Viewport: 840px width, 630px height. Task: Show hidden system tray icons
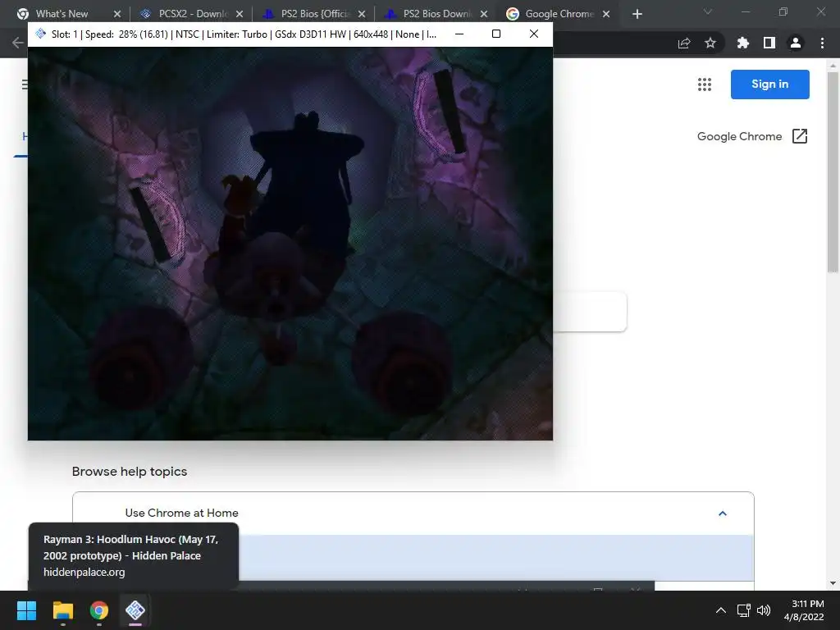coord(721,610)
